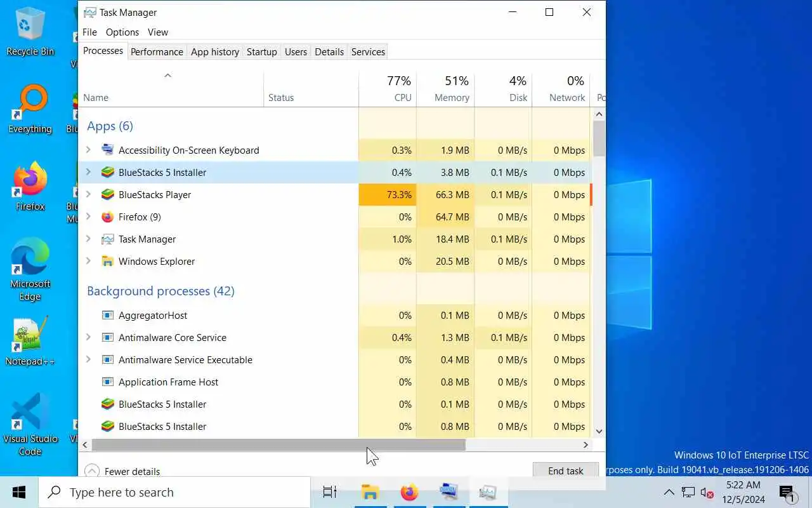Screen dimensions: 812x508
Task: Click the taskbar search box
Action: 174,492
